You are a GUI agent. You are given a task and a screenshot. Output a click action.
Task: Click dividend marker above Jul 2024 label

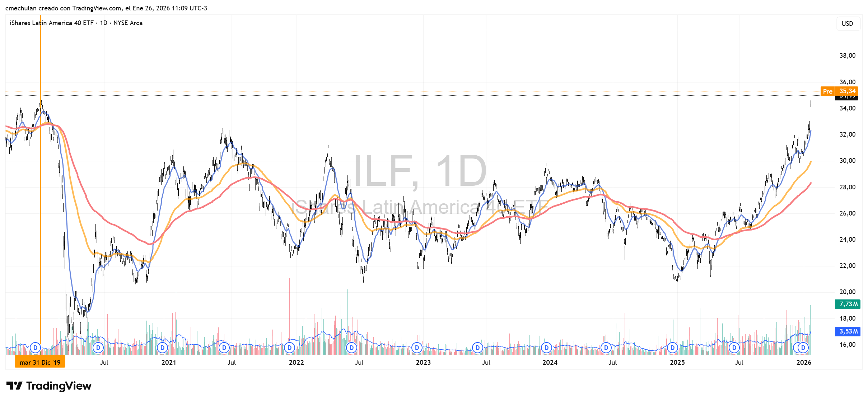(x=606, y=347)
